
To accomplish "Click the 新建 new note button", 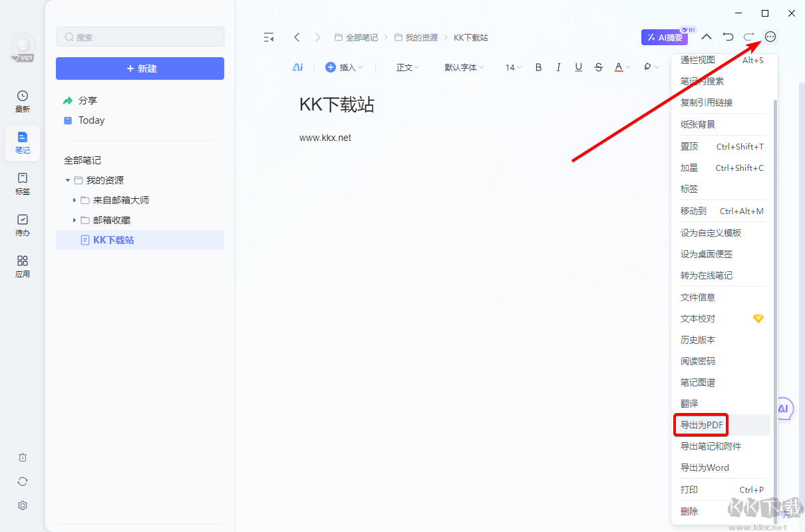I will click(x=140, y=68).
